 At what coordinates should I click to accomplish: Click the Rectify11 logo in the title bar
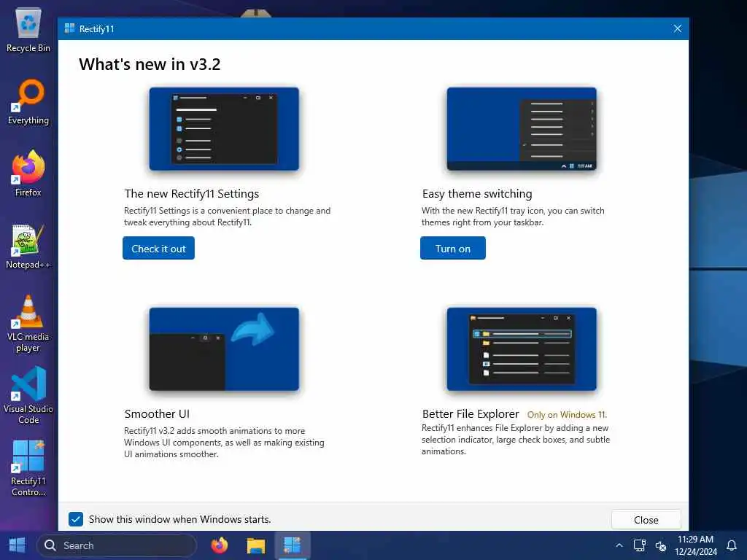69,28
